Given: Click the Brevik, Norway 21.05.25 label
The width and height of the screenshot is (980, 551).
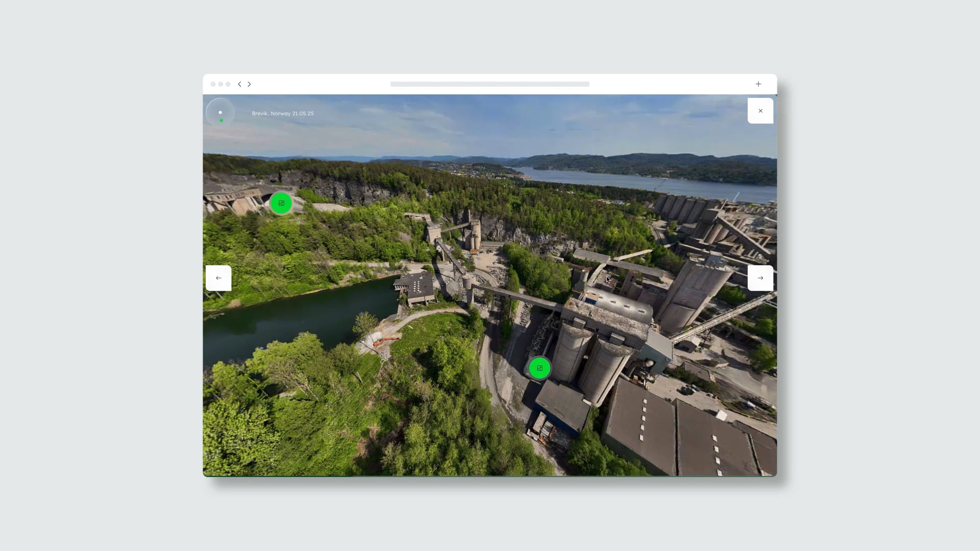Looking at the screenshot, I should [x=282, y=113].
